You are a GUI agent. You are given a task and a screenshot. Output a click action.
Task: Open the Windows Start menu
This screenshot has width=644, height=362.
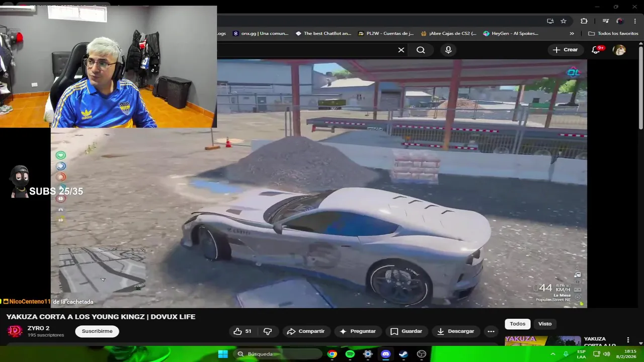(223, 354)
